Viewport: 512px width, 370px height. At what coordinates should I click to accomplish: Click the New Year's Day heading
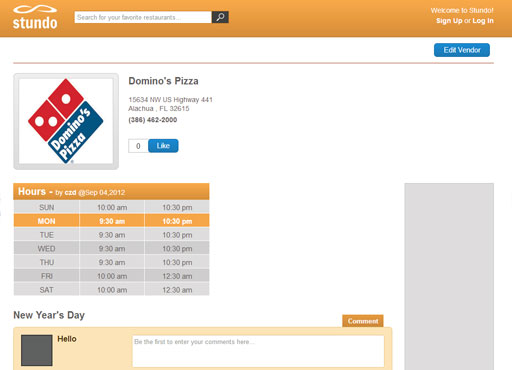point(49,315)
